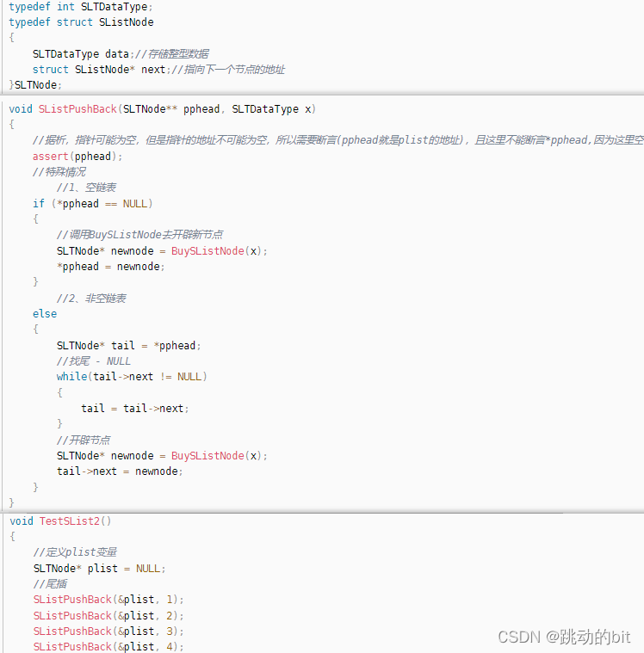
Task: Click the 'tail->next = newnode;' statement
Action: [x=120, y=471]
